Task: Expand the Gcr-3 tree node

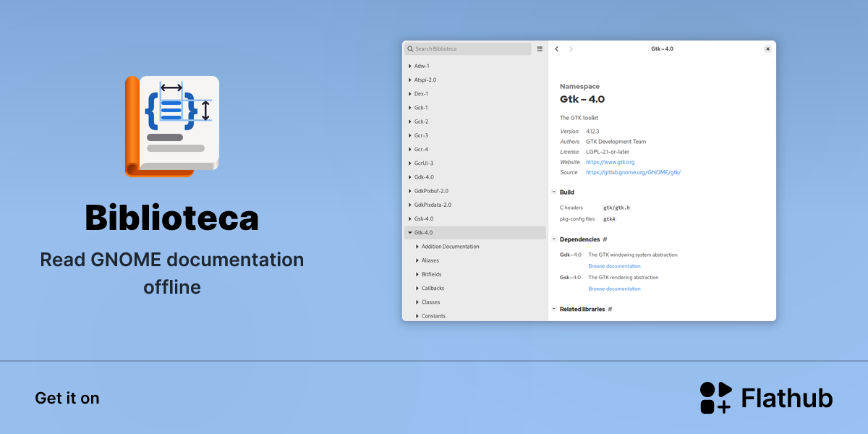Action: 409,135
